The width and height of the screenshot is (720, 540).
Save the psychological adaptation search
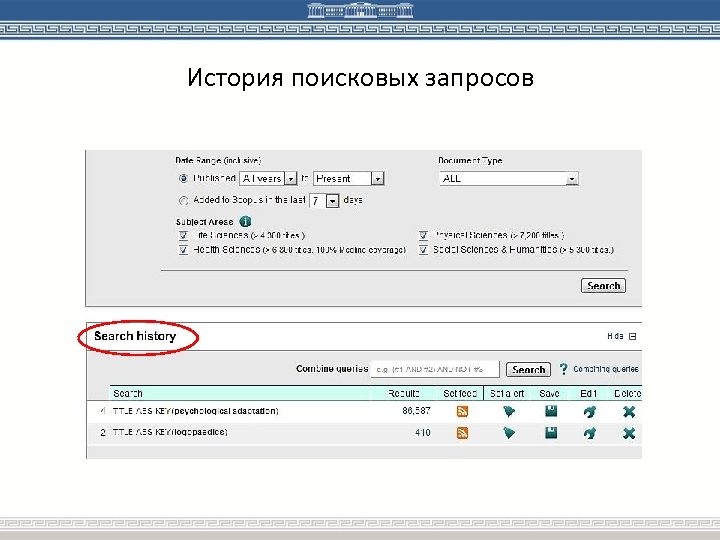pos(551,411)
